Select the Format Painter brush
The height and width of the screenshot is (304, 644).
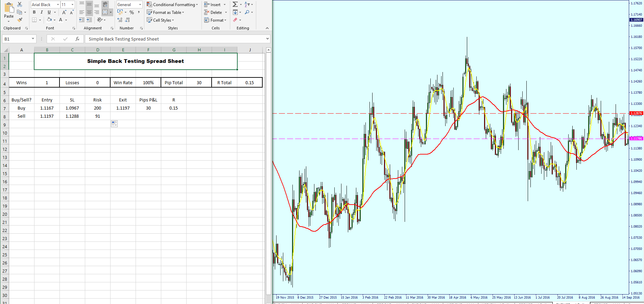pos(20,20)
